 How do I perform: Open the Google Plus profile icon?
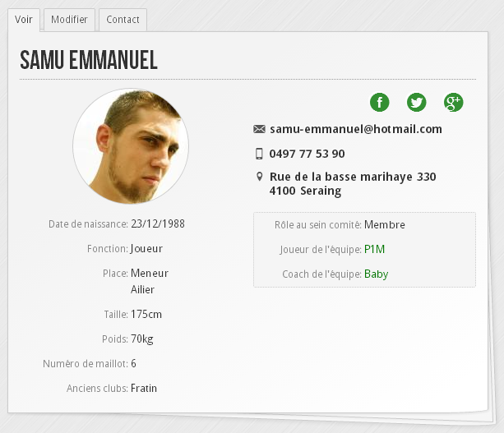pyautogui.click(x=454, y=103)
